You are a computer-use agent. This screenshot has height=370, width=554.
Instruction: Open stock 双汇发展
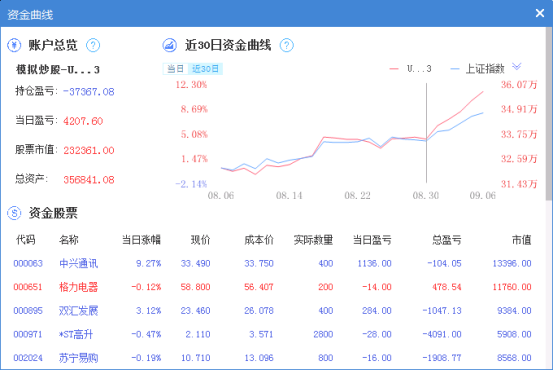coord(78,311)
